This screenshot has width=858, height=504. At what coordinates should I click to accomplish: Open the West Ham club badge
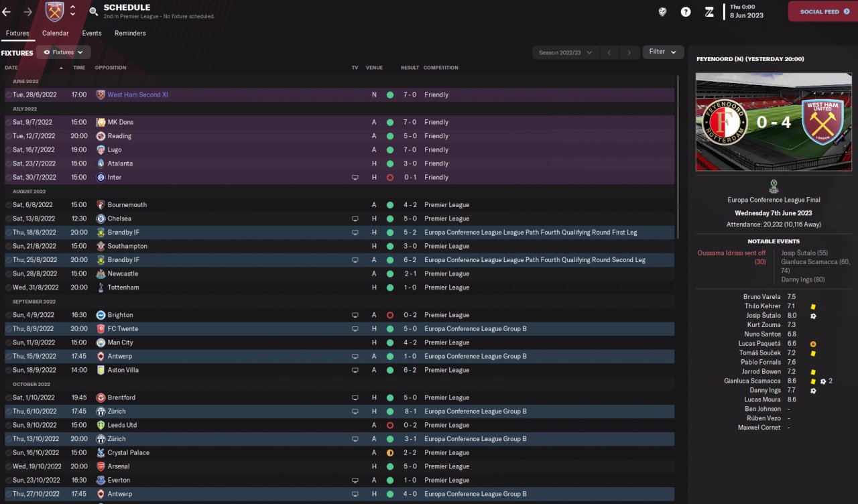54,11
